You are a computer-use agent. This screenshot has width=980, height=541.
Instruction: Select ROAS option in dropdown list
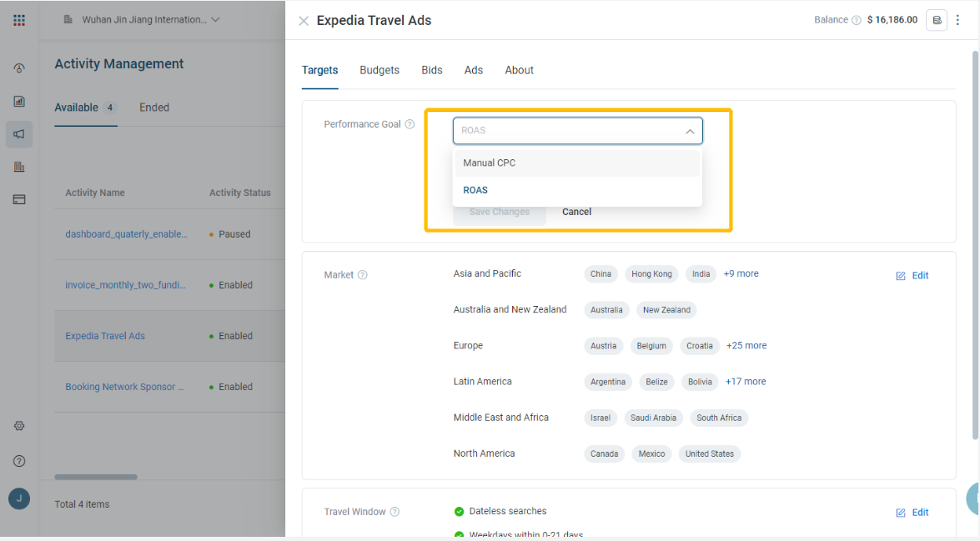(x=577, y=190)
